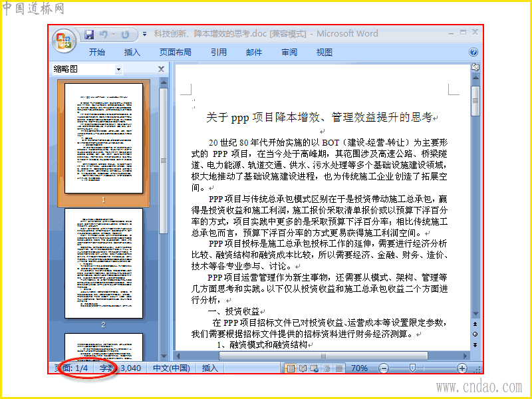Open the 审阅 ribbon tab

coord(289,53)
